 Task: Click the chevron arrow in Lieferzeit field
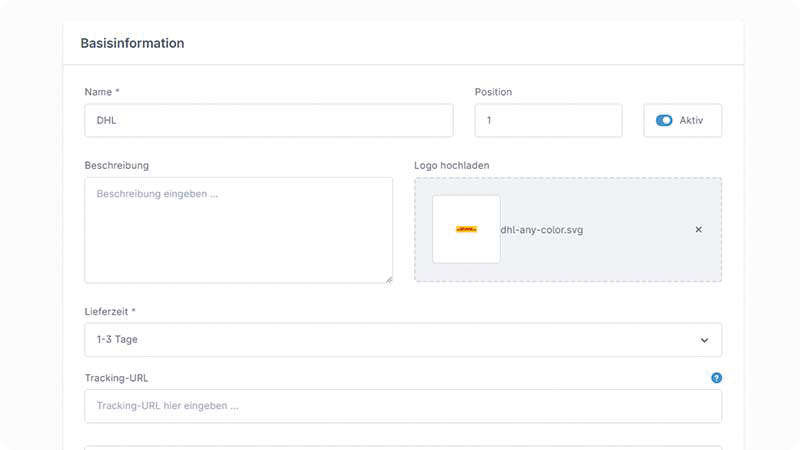pos(704,340)
